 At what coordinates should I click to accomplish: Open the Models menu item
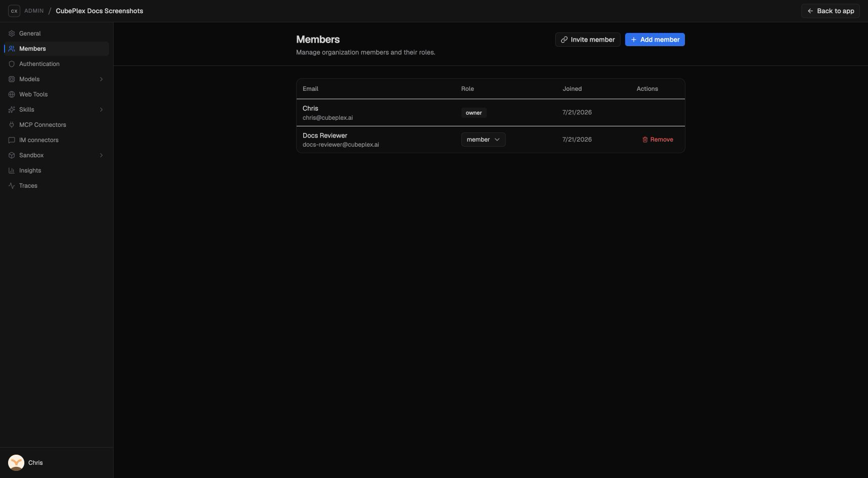coord(56,79)
